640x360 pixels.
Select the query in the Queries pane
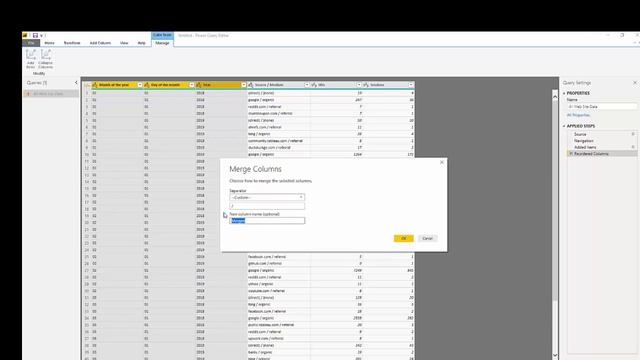(x=51, y=94)
